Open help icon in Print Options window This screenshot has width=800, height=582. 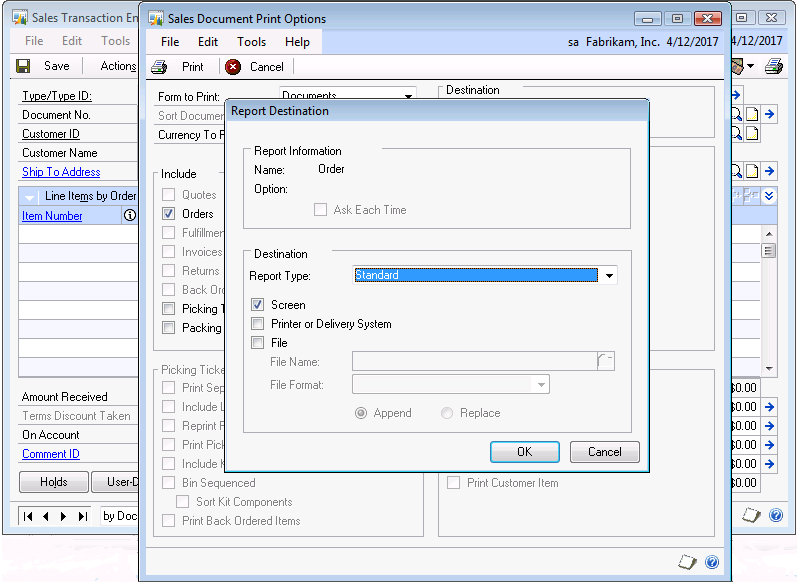tap(712, 562)
